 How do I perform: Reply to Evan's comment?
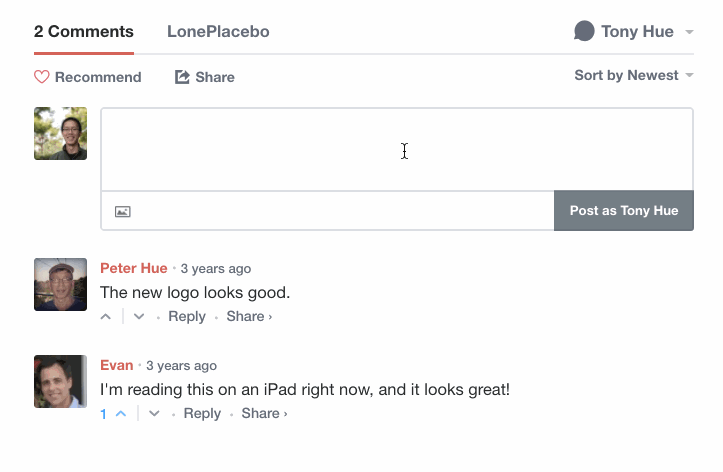202,413
